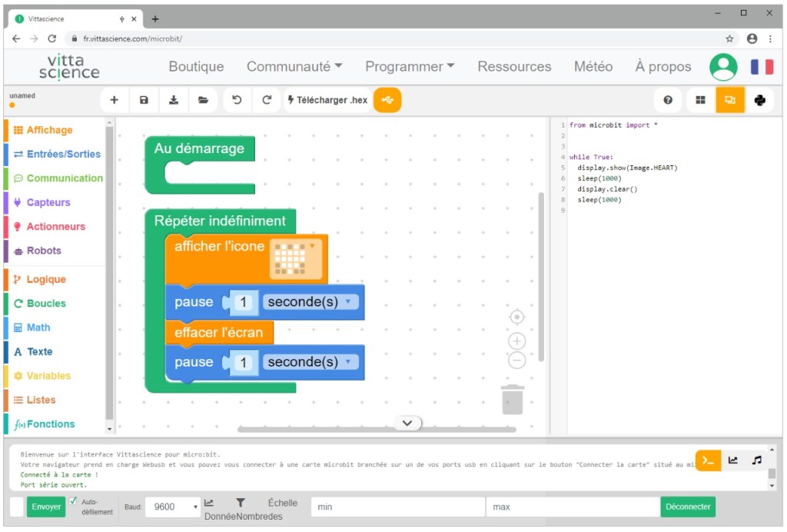Switch to Python-only view
Viewport: 787px width, 532px height.
point(759,100)
